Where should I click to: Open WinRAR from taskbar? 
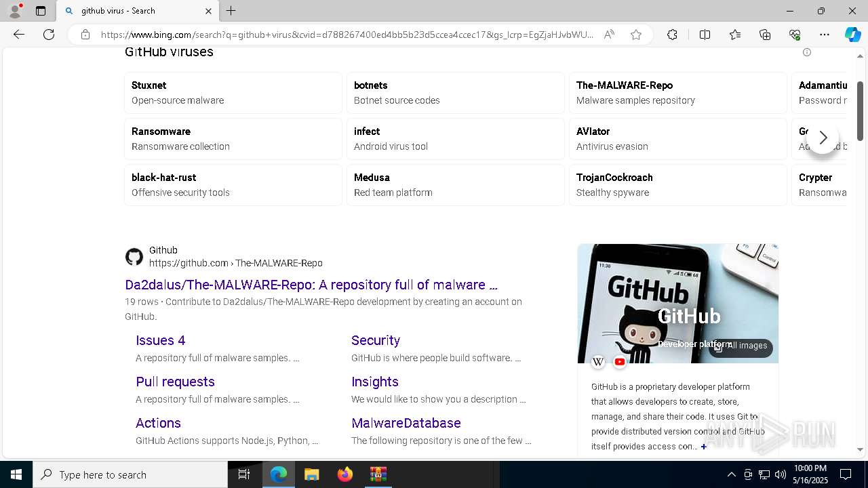point(378,474)
